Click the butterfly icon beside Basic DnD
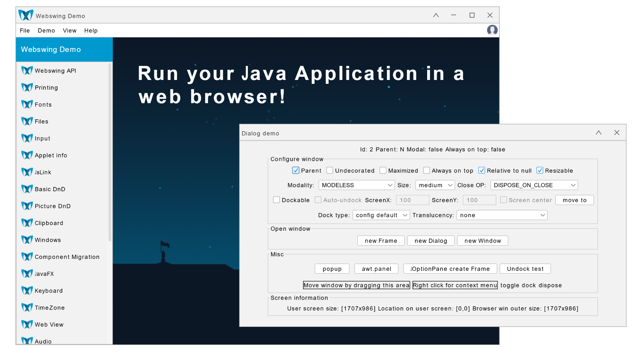The image size is (642, 364). (27, 189)
